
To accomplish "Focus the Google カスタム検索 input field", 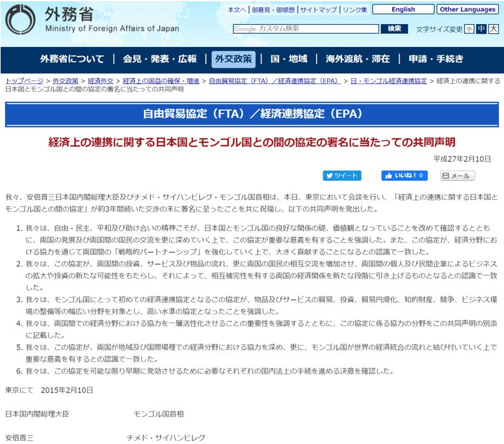I will point(306,29).
